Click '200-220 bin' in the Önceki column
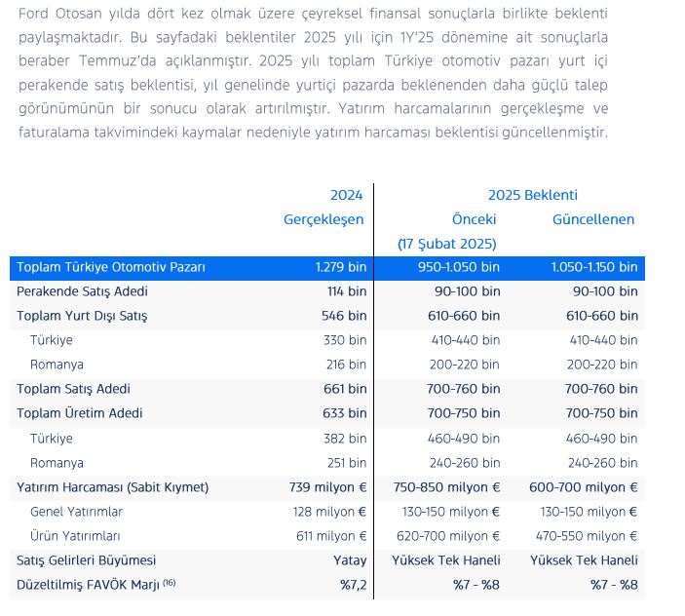The height and width of the screenshot is (616, 685). (465, 365)
